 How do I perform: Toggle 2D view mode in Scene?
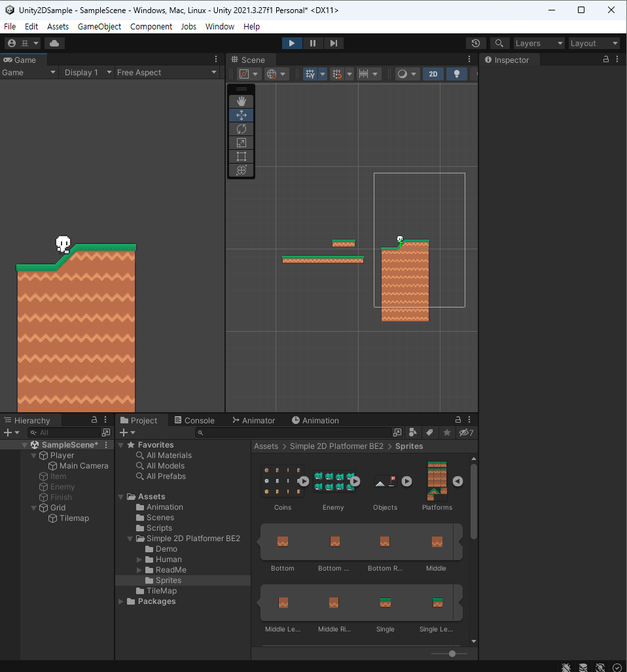[x=433, y=74]
